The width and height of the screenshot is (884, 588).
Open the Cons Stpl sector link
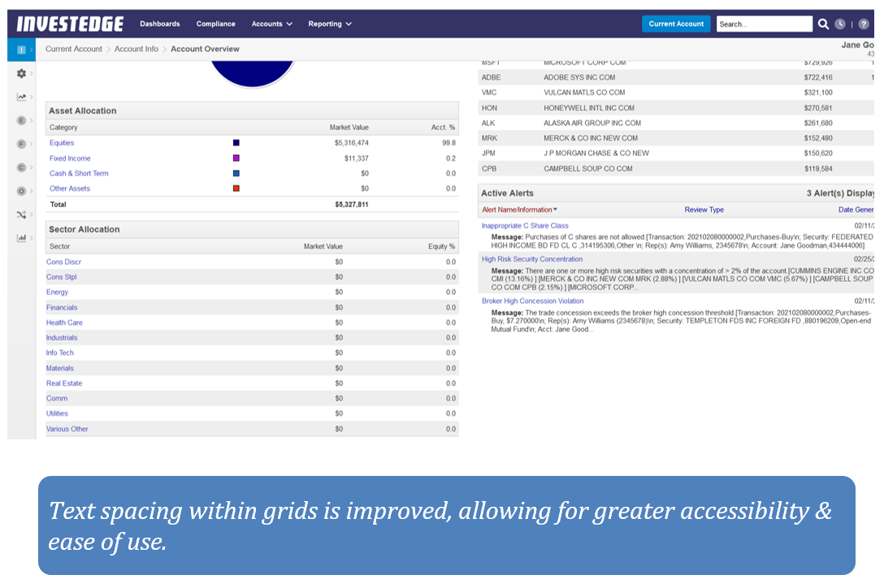pyautogui.click(x=62, y=278)
